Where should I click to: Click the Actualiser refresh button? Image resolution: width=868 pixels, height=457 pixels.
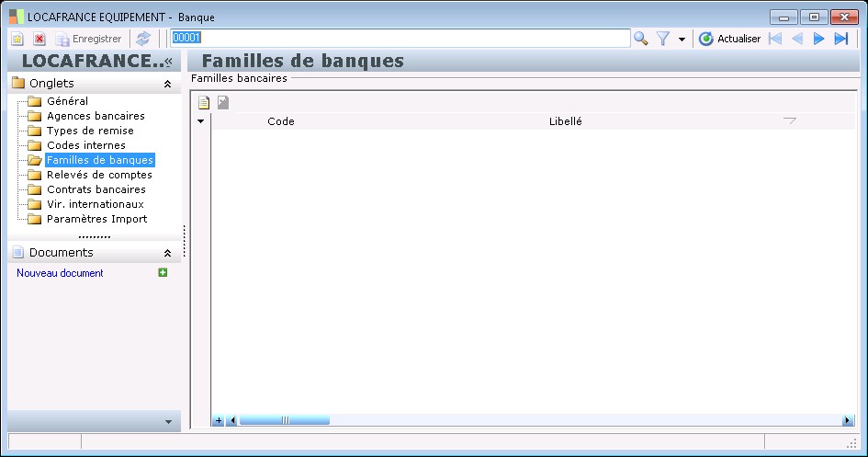coord(729,39)
